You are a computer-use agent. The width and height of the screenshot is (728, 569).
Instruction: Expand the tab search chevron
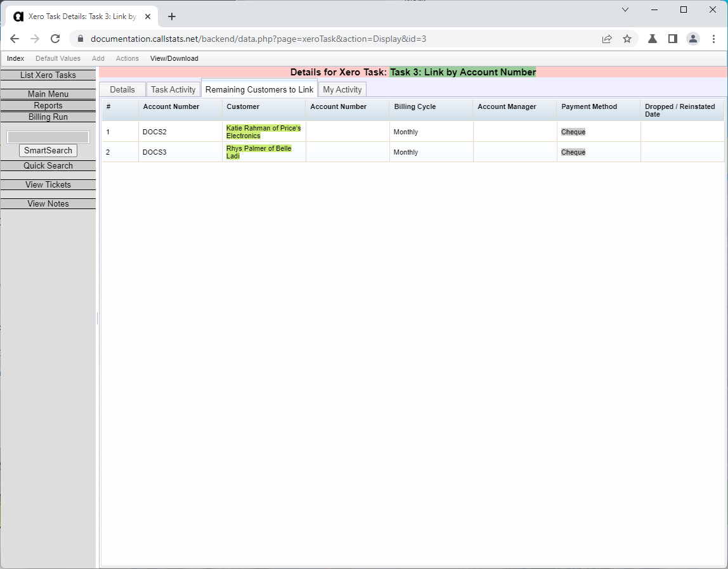[625, 10]
